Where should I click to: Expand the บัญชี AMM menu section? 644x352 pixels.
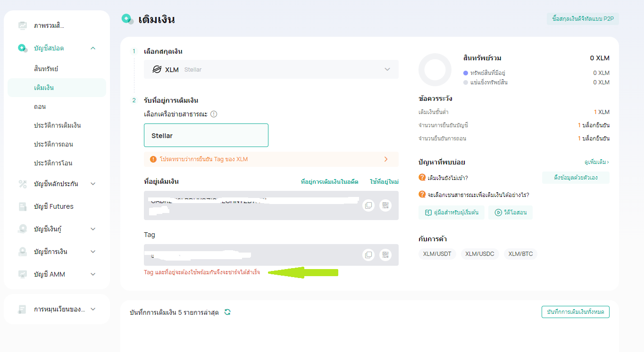tap(93, 274)
